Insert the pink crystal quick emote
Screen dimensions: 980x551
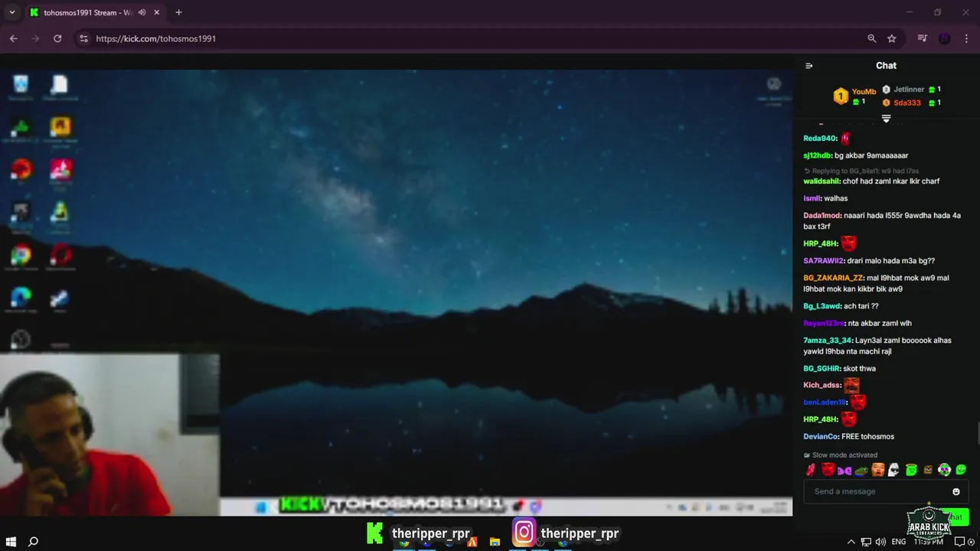pos(811,470)
